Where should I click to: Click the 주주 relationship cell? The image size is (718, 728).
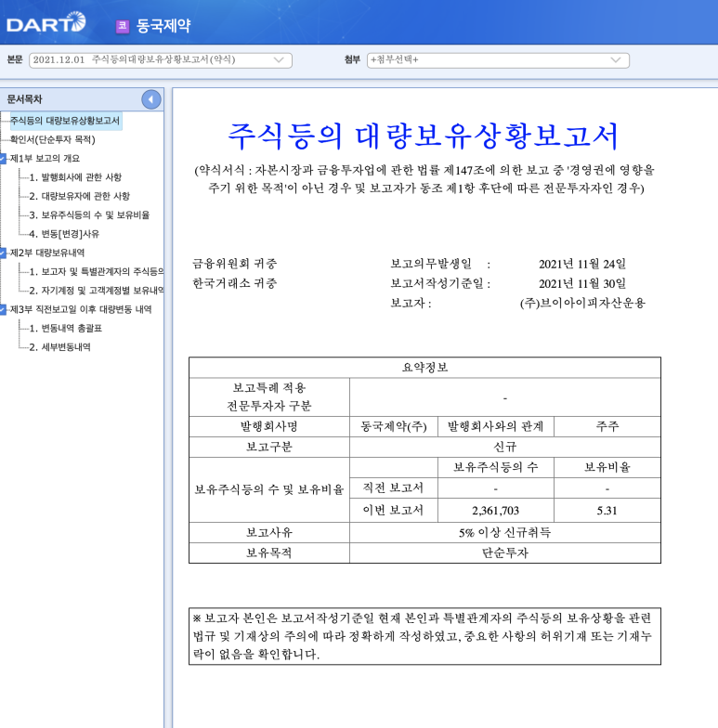[607, 427]
